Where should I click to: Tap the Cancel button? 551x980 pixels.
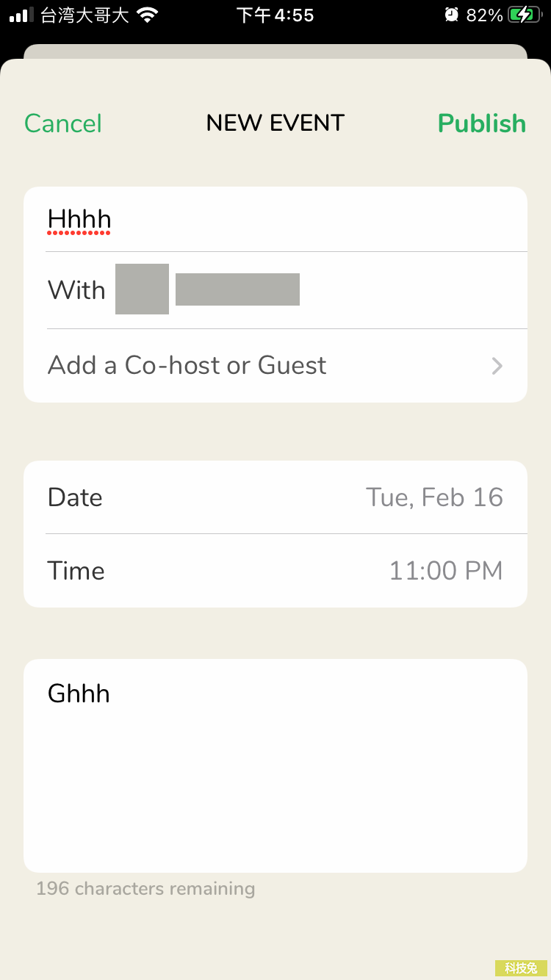click(x=63, y=123)
